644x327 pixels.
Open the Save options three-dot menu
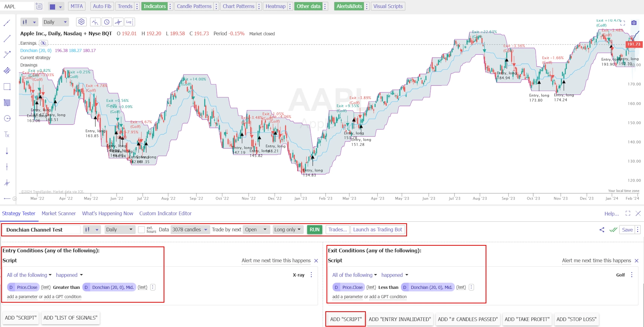(x=638, y=230)
